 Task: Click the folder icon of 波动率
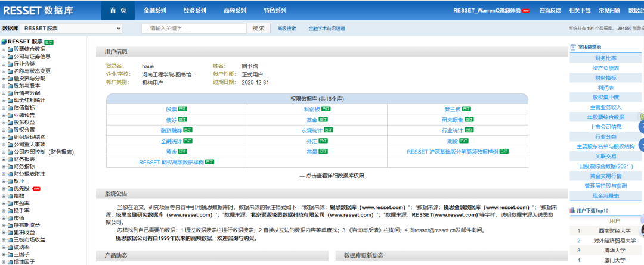coord(10,247)
